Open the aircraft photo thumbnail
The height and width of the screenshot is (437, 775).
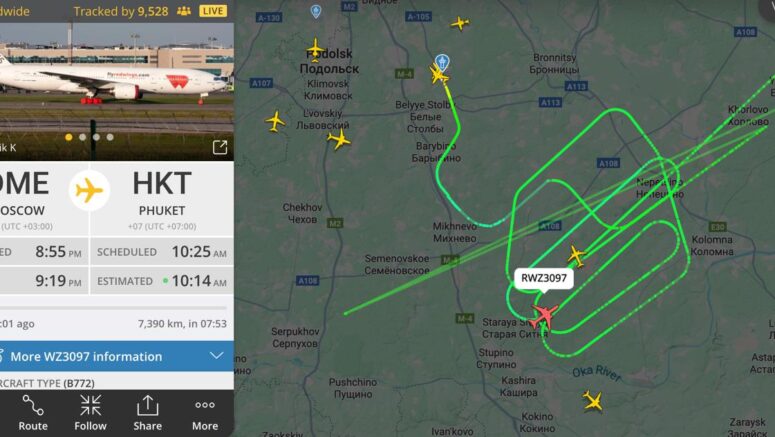(x=117, y=91)
